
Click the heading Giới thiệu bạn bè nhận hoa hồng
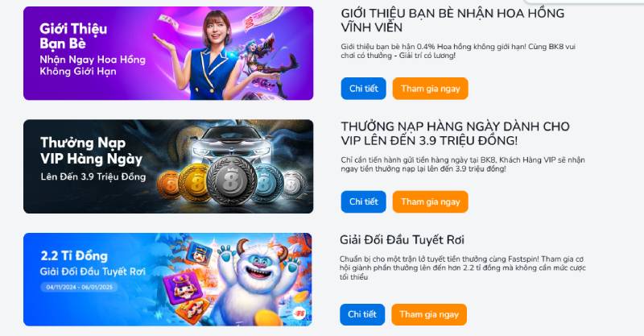tap(452, 20)
